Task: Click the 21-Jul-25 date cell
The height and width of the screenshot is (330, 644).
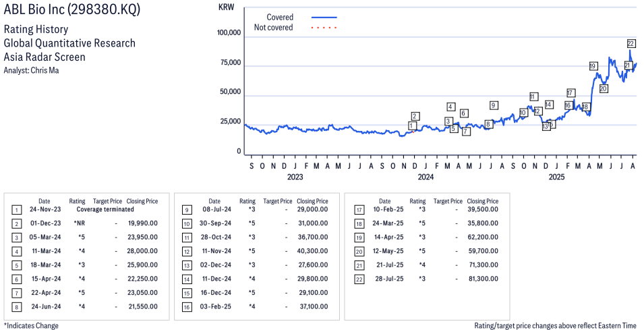Action: pyautogui.click(x=390, y=265)
